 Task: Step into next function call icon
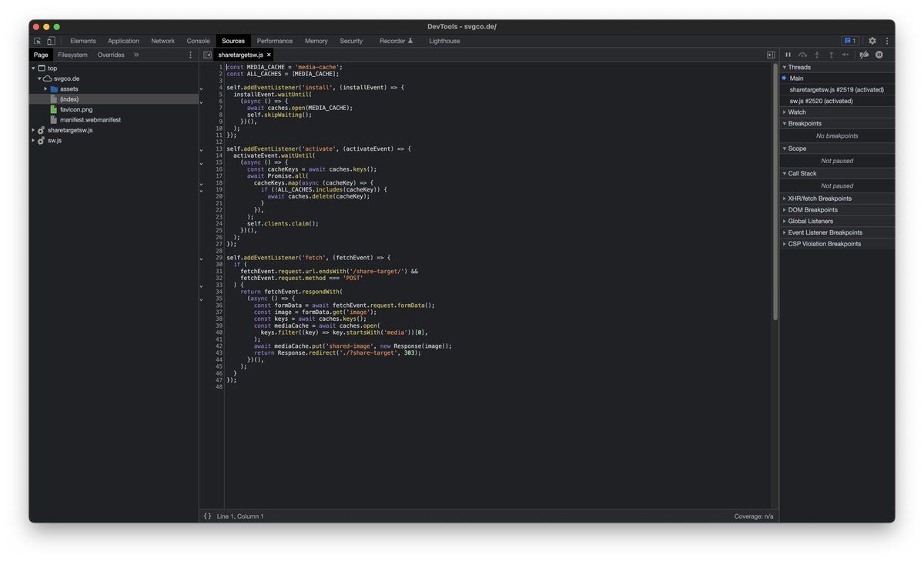pos(817,55)
